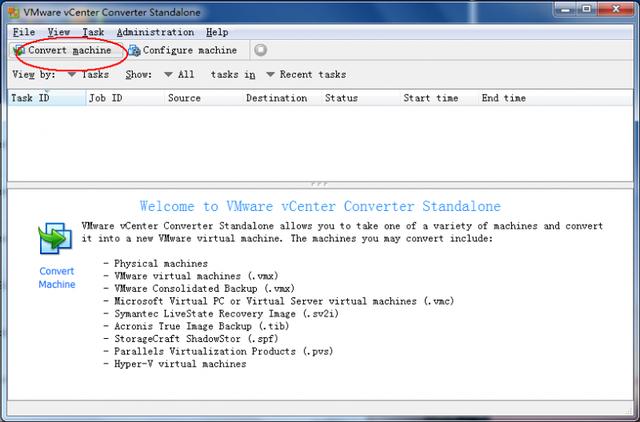Click the Convert machine toolbar button
The width and height of the screenshot is (640, 422).
(66, 51)
